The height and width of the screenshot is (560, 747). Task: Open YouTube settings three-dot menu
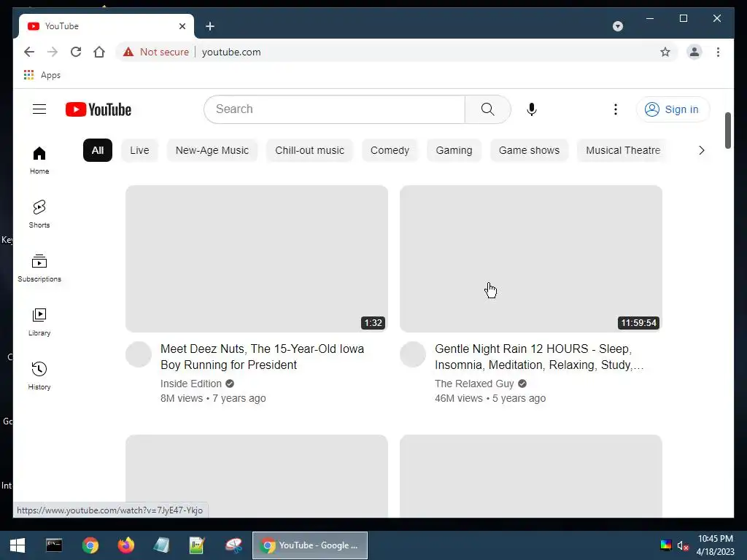(x=616, y=109)
